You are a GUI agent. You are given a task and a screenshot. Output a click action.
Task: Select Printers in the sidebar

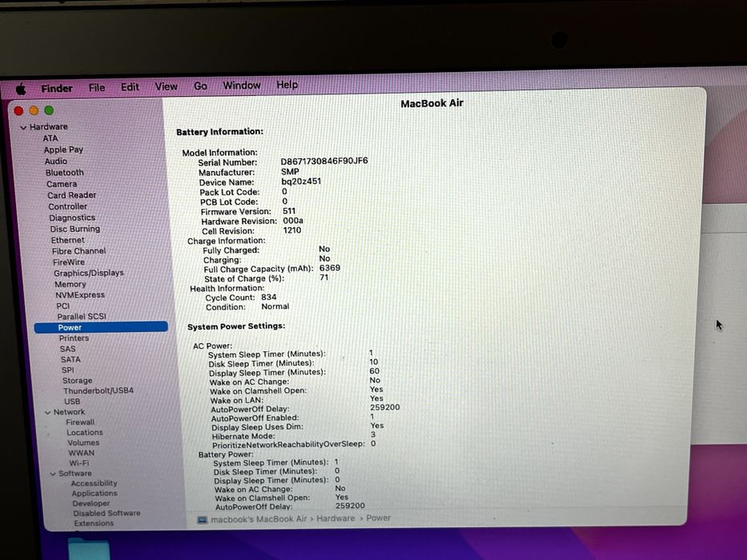pyautogui.click(x=74, y=338)
